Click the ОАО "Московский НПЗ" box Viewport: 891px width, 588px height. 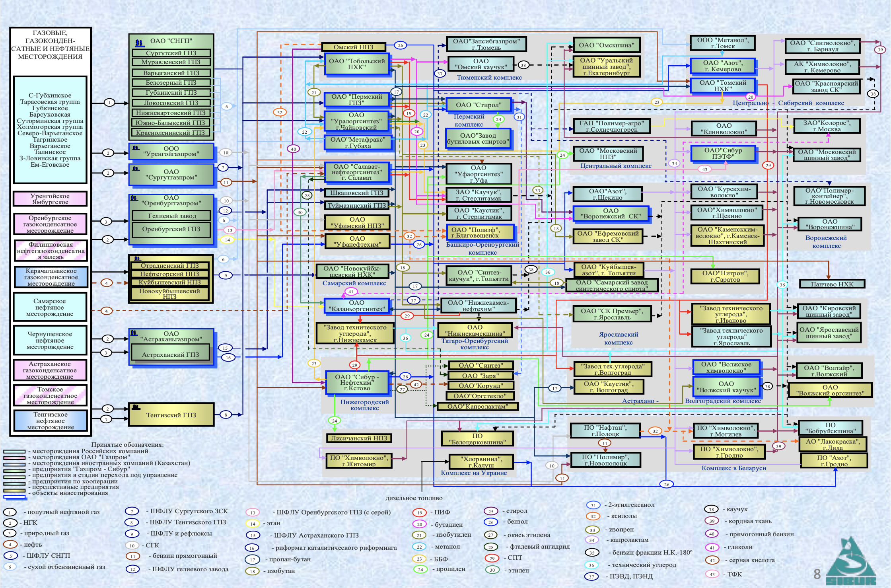608,154
